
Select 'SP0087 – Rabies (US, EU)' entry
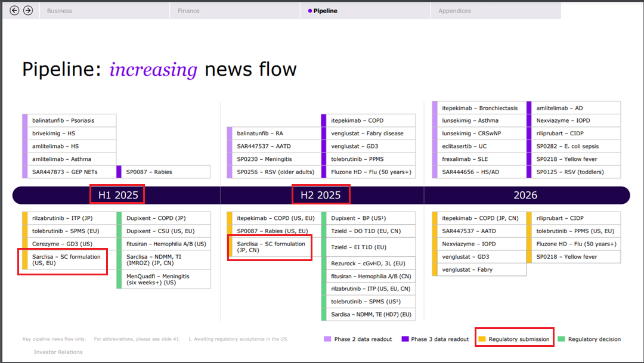coord(274,231)
